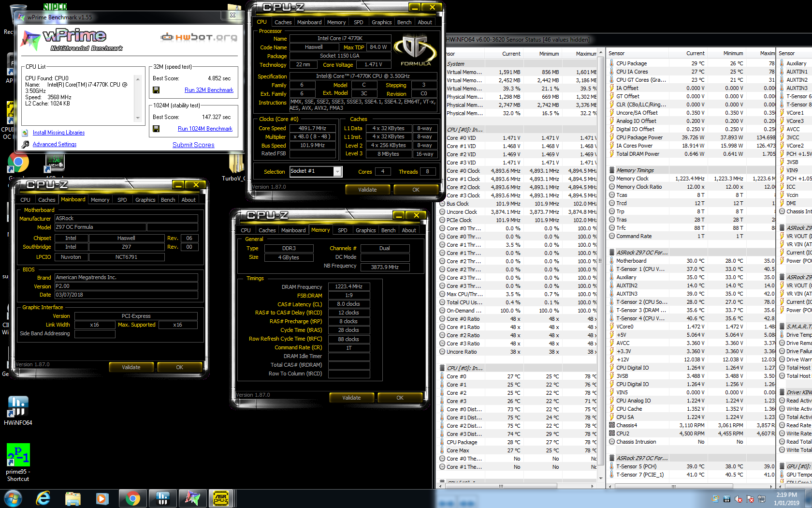Image resolution: width=812 pixels, height=508 pixels.
Task: Click Validate in the CPU tab CPU-Z window
Action: (367, 190)
